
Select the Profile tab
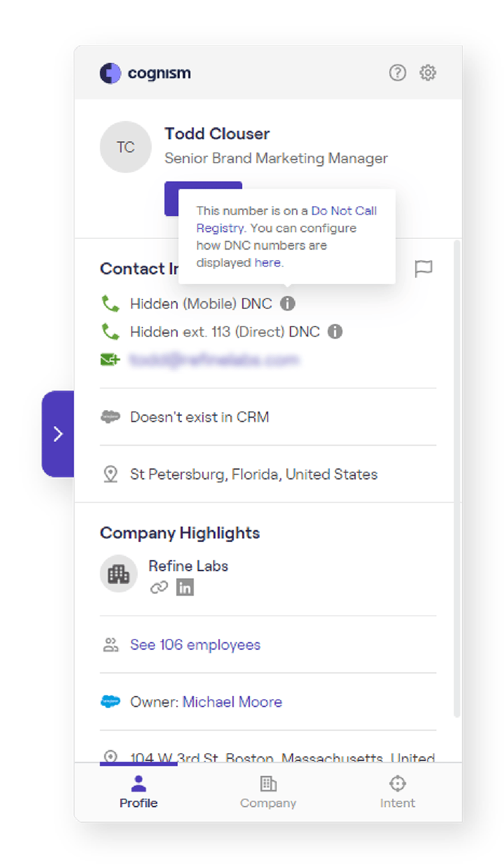[139, 792]
